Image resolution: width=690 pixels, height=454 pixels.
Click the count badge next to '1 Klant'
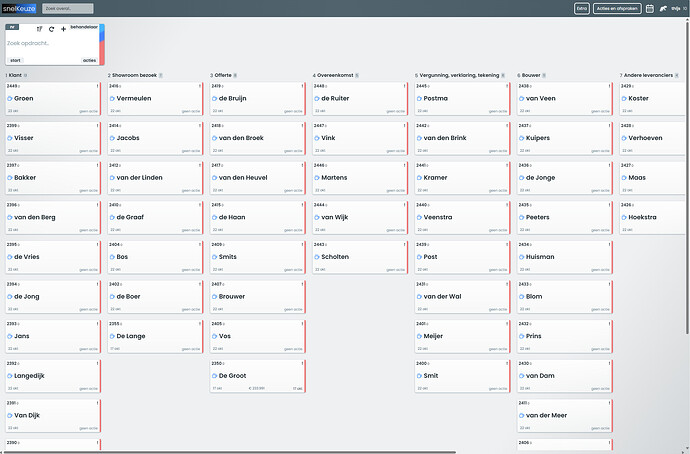point(26,75)
